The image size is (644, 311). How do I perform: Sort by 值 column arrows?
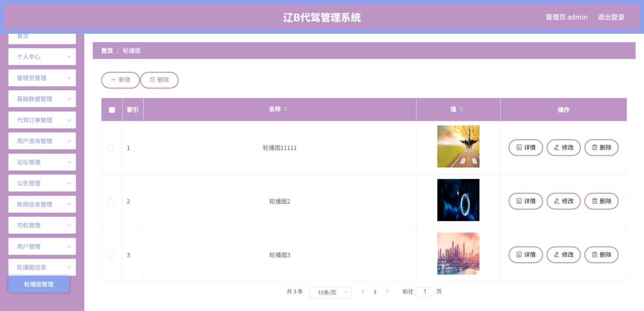[461, 109]
